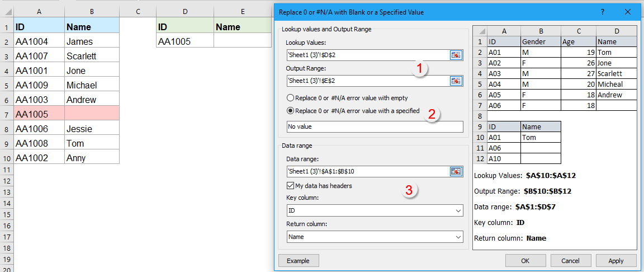
Task: Click range selector icon for Output Range
Action: [x=456, y=81]
